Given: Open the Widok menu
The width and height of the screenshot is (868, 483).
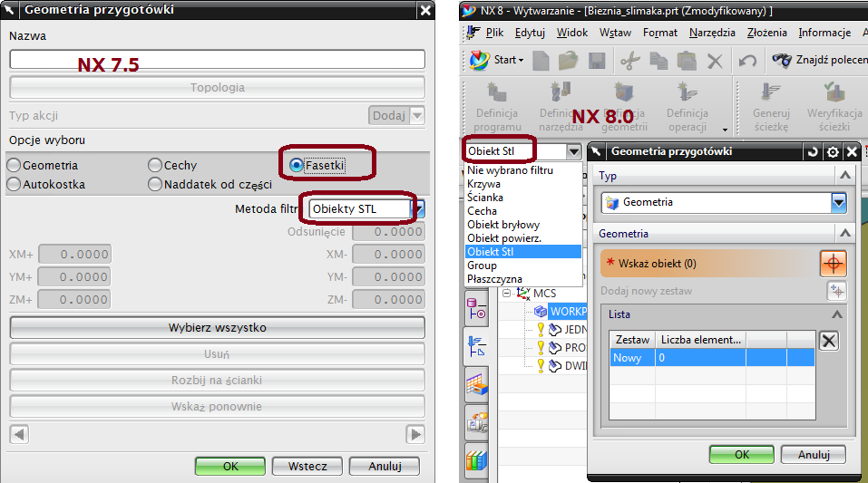Looking at the screenshot, I should 571,33.
